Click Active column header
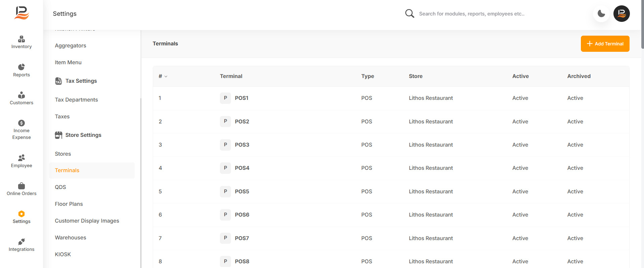The height and width of the screenshot is (268, 644). (x=520, y=76)
